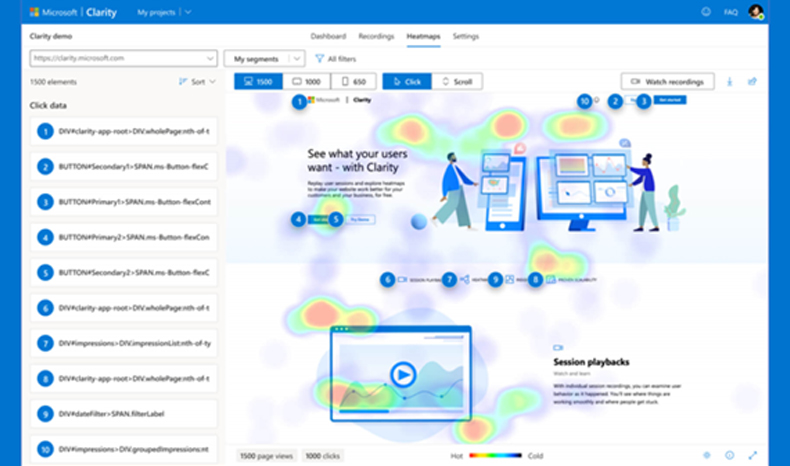Image resolution: width=790 pixels, height=466 pixels.
Task: Switch to 650 mobile width view
Action: tap(355, 81)
